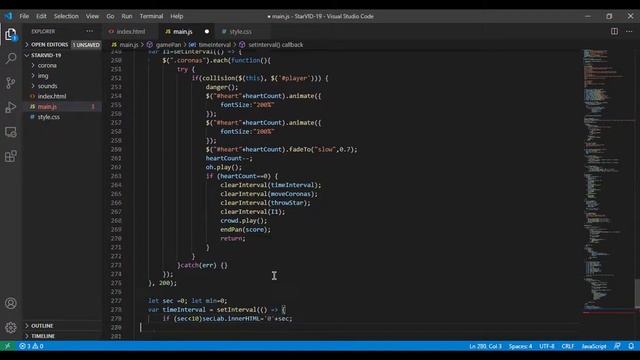Open Help menu
Screen dimensions: 640x360
(177, 16)
